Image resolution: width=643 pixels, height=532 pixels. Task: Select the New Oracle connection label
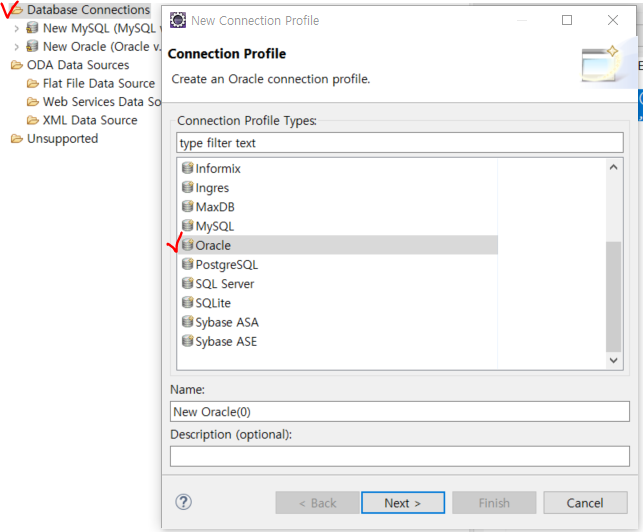102,47
